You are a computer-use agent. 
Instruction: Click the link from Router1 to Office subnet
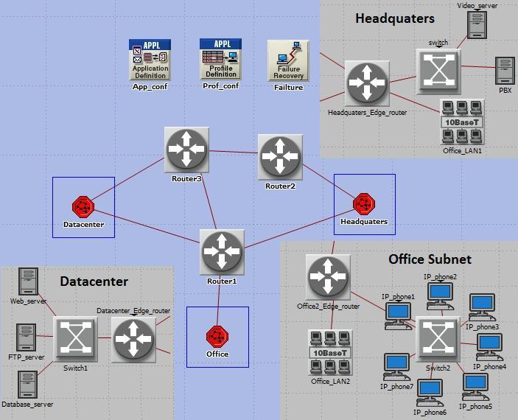(x=219, y=301)
